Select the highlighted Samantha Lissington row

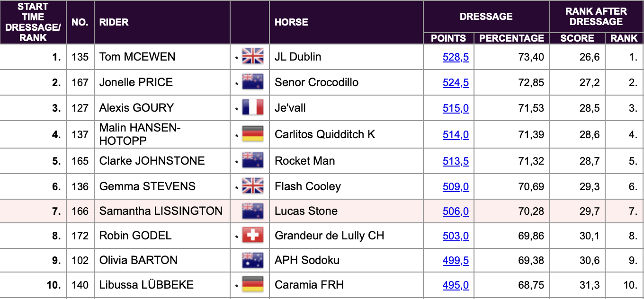[x=322, y=211]
